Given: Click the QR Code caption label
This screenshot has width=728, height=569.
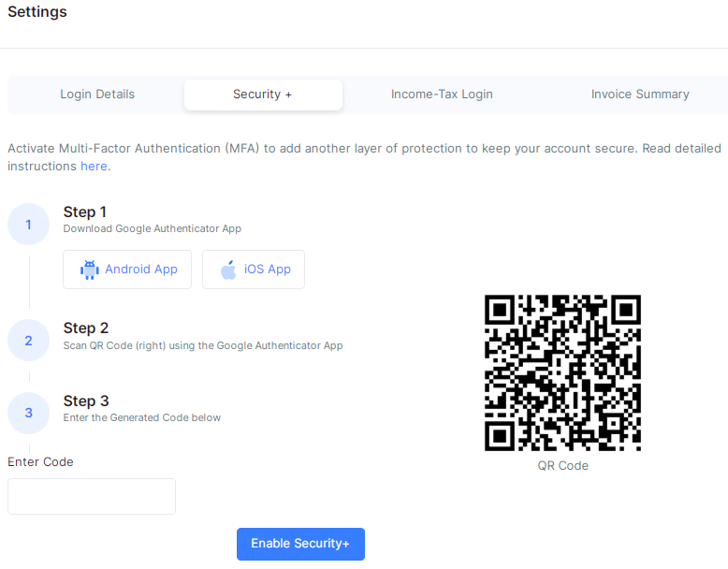Looking at the screenshot, I should [x=562, y=465].
